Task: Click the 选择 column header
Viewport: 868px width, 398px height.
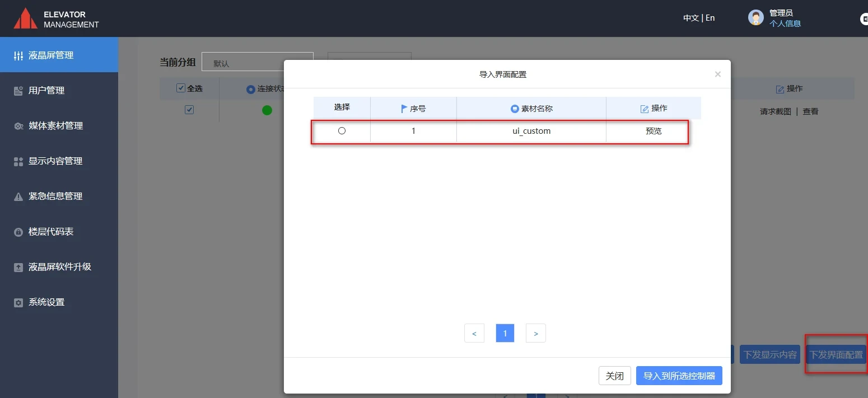Action: point(342,107)
